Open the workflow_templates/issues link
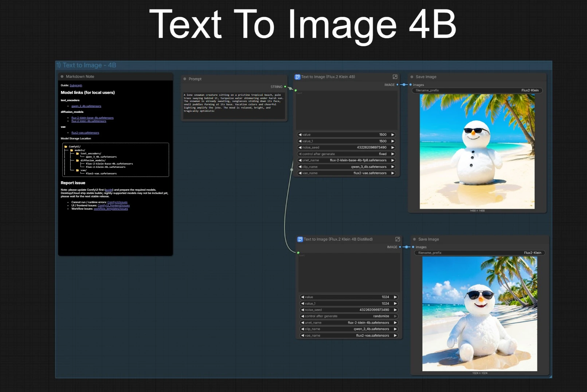 click(x=111, y=209)
